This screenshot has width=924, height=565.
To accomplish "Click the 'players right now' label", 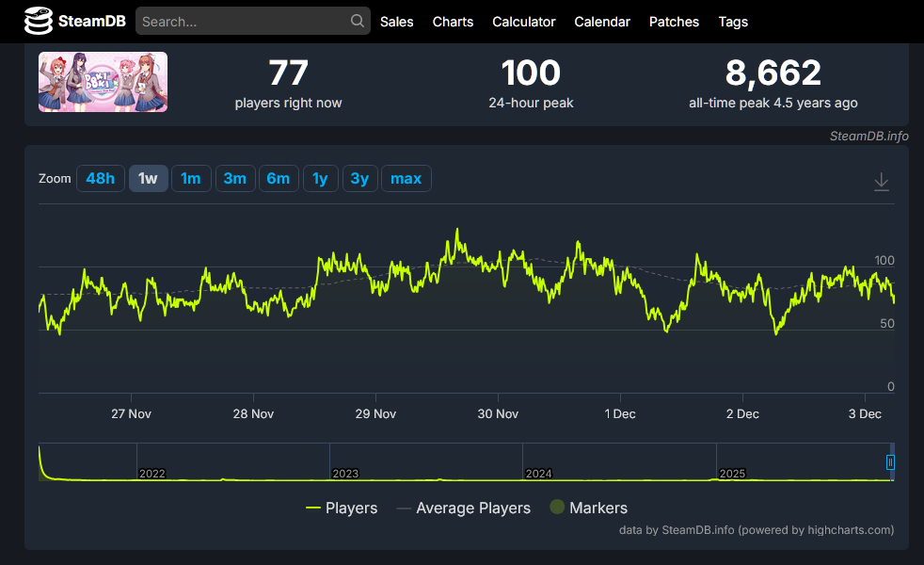I will [288, 104].
